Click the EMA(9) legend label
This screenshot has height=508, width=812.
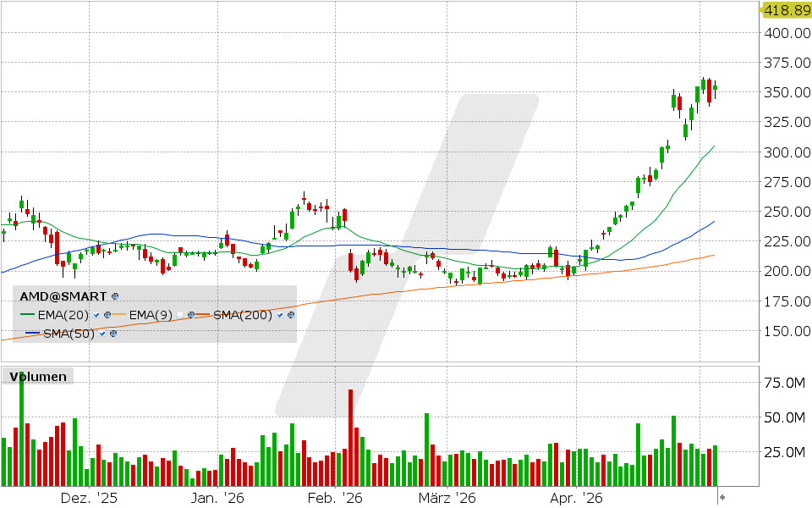pos(151,315)
